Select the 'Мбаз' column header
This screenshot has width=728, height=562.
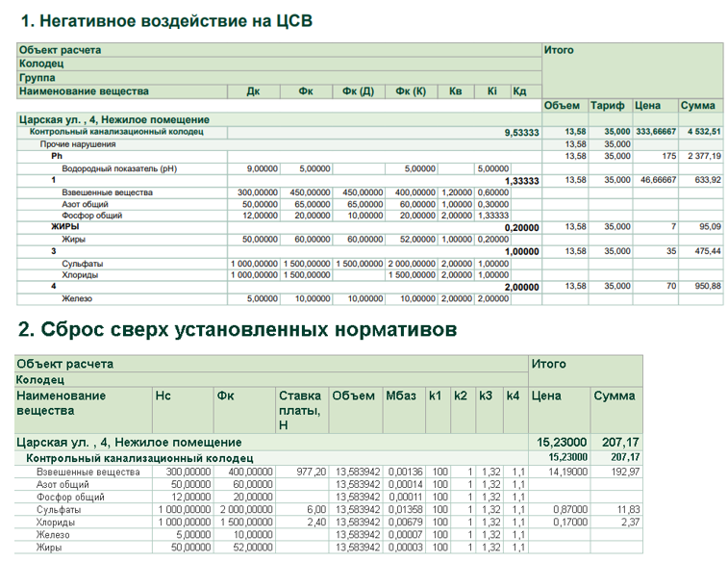point(401,396)
